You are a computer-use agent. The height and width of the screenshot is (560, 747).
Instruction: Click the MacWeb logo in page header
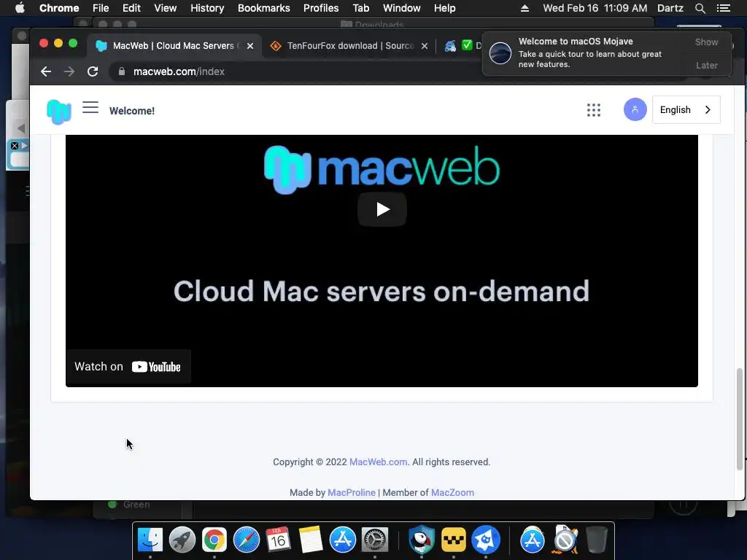[x=59, y=112]
